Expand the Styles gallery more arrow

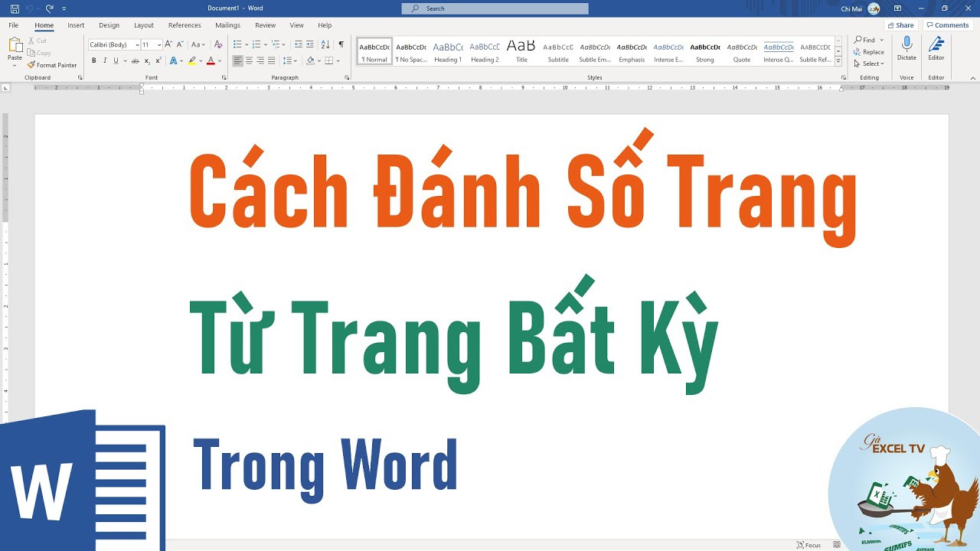838,61
